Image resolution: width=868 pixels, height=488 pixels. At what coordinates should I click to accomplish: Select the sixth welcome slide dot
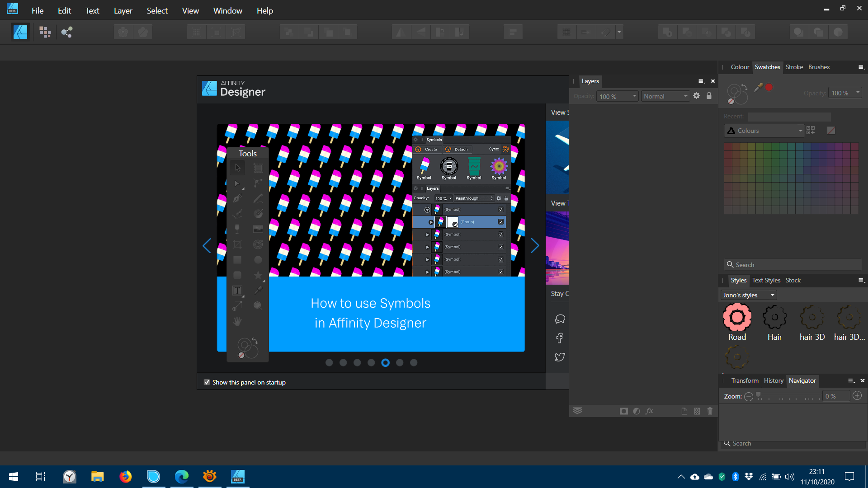(x=400, y=363)
